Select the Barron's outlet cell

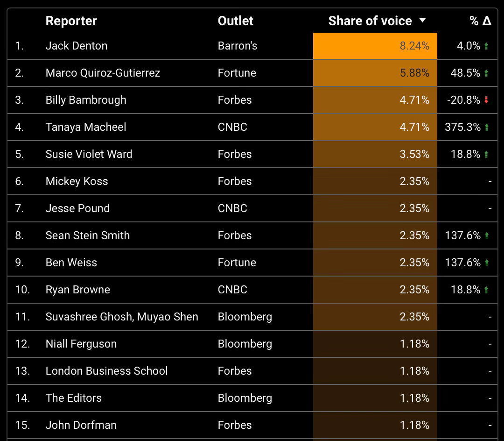(238, 46)
